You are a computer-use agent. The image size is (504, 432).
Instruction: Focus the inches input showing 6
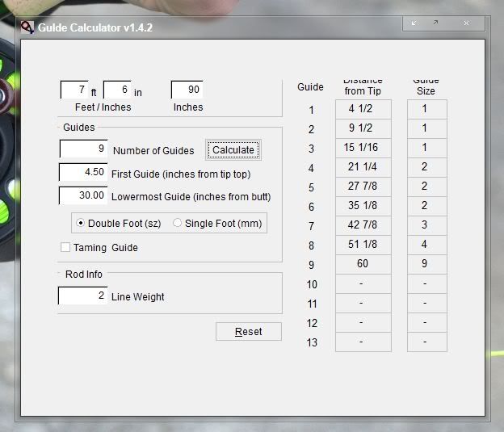coord(117,90)
